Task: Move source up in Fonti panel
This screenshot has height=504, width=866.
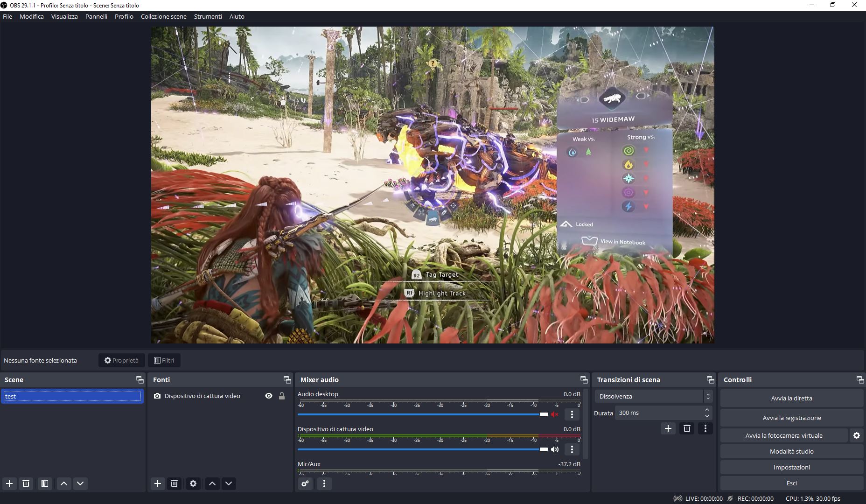Action: (212, 483)
